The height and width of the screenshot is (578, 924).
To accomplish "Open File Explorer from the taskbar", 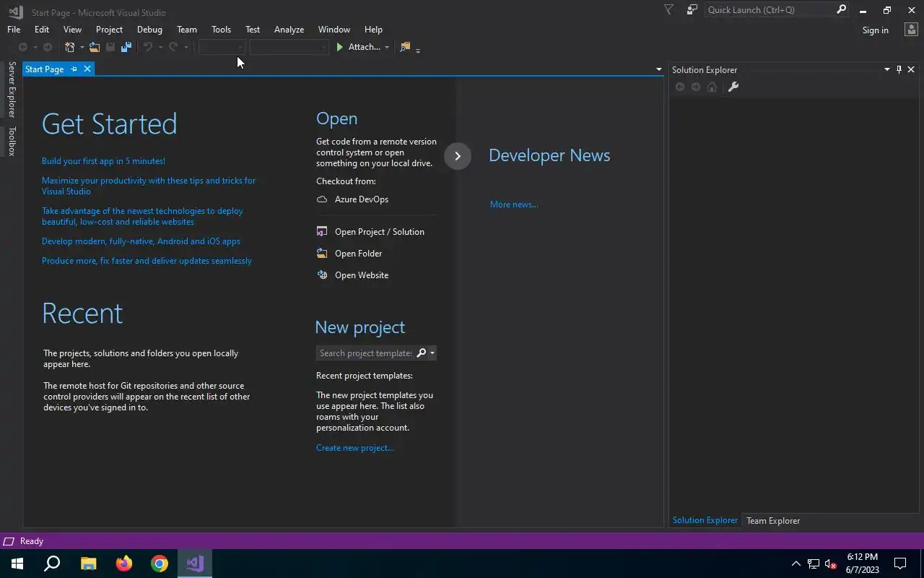I will pos(88,563).
